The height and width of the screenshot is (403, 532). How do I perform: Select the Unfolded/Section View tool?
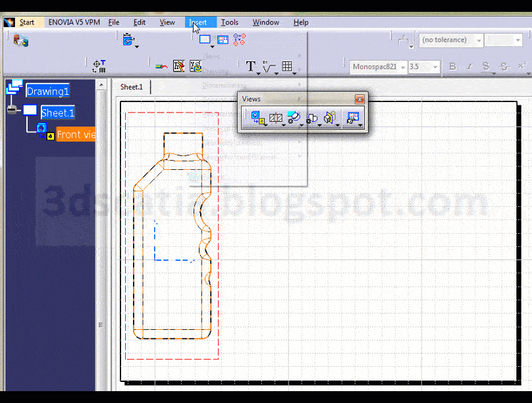coord(276,117)
